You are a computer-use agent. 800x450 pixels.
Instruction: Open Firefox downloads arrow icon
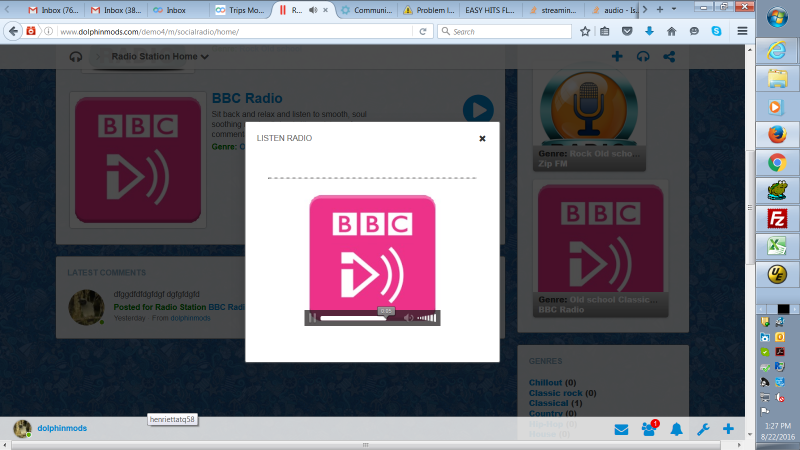point(649,31)
